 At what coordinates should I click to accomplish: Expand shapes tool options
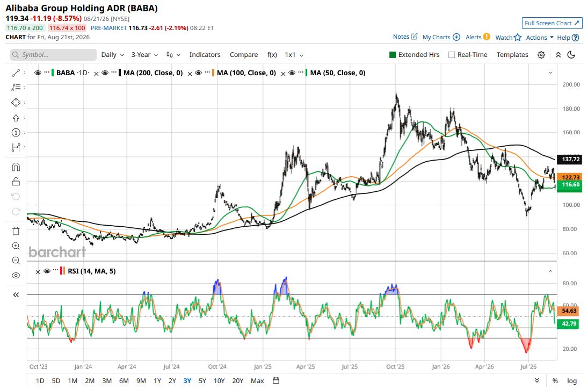24,103
